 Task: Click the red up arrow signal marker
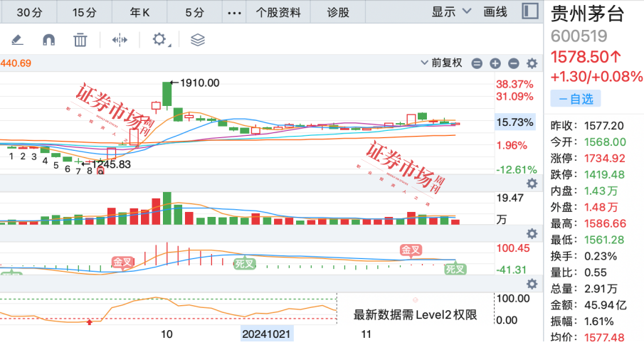tap(90, 322)
